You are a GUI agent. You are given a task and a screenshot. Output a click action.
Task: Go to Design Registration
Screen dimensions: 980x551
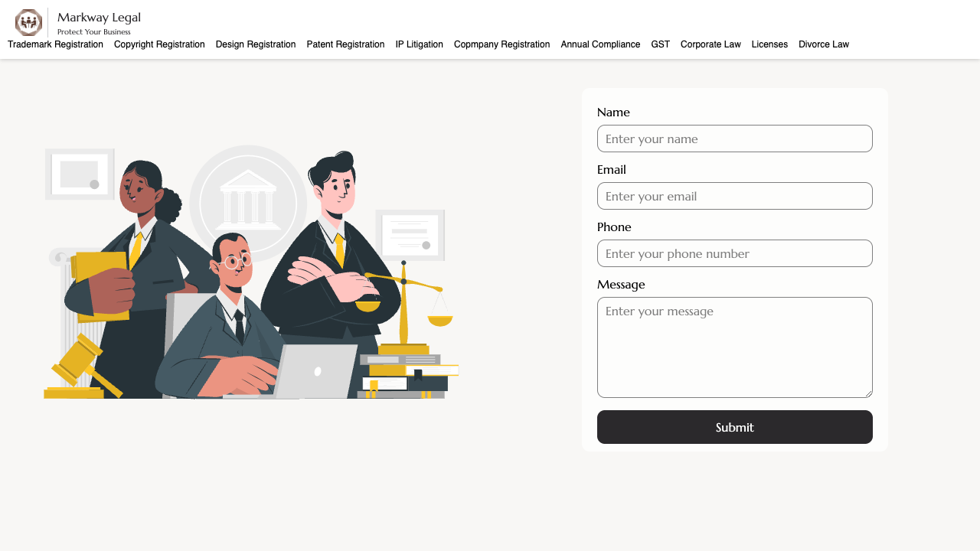click(256, 44)
